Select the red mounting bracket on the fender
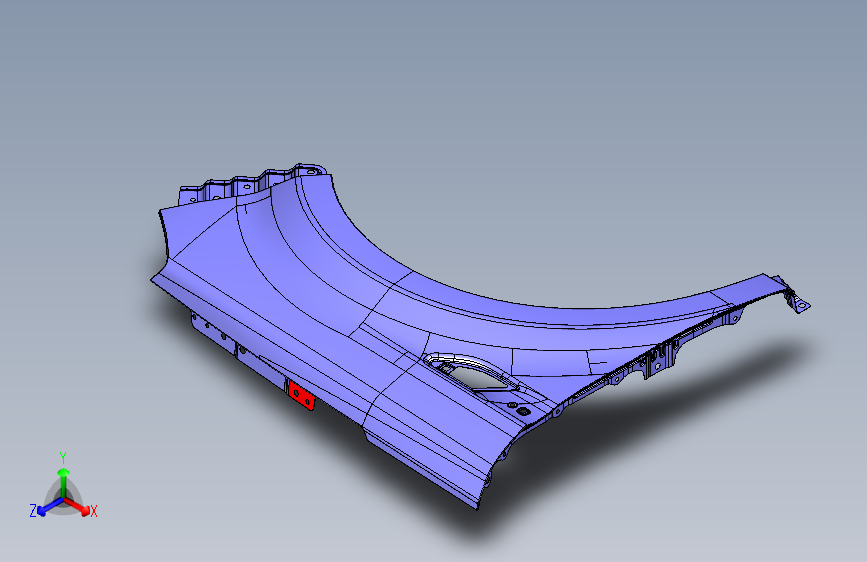867x562 pixels. (x=302, y=396)
